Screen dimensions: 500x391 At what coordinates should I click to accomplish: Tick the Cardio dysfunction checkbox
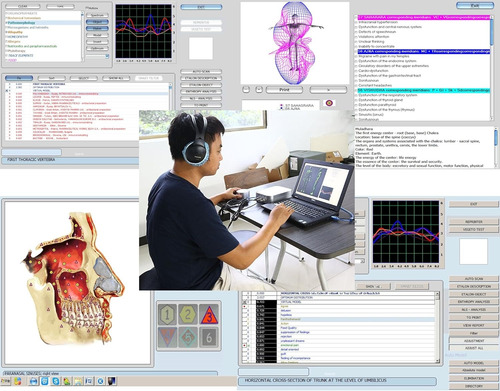pos(356,71)
